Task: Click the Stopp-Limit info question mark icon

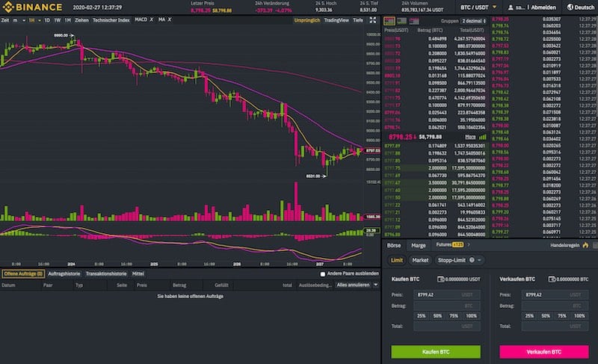Action: click(x=472, y=260)
